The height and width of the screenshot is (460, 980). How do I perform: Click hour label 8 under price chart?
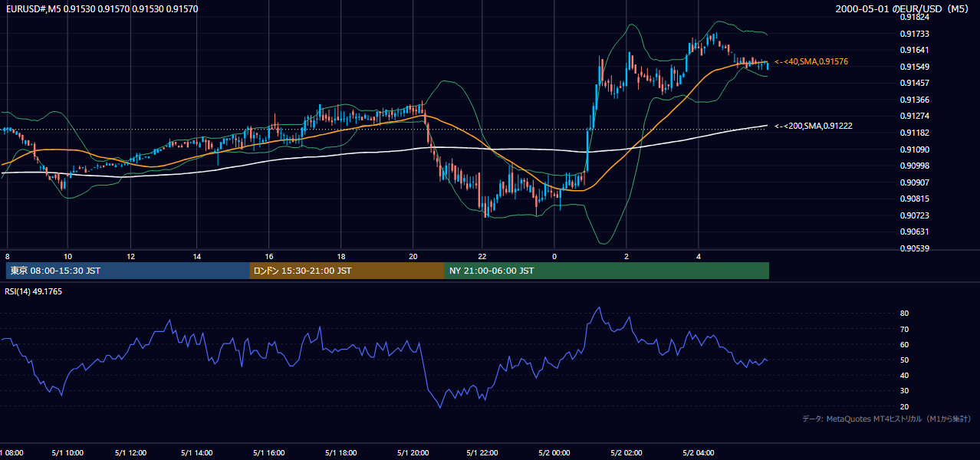7,255
